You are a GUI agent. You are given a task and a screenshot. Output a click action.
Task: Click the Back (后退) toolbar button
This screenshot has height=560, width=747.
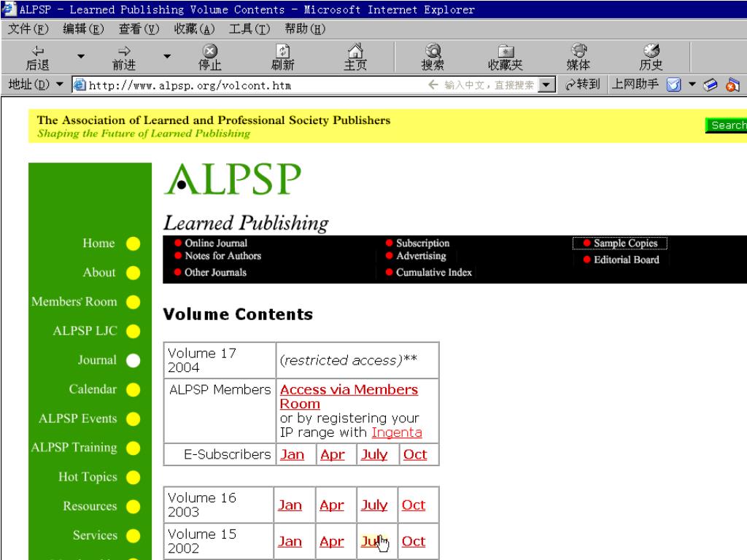tap(38, 58)
